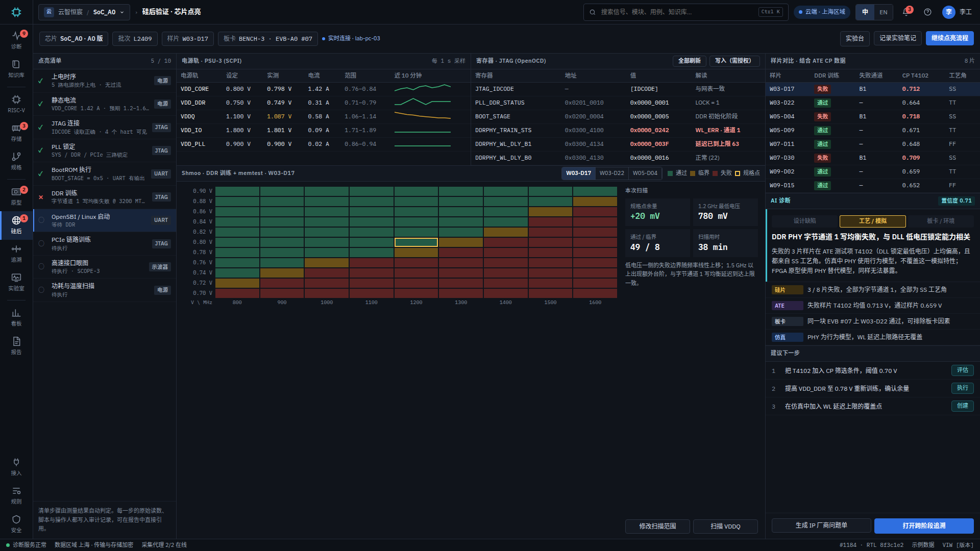Open the 批次 L2409 selector
This screenshot has height=551, width=980.
(135, 38)
